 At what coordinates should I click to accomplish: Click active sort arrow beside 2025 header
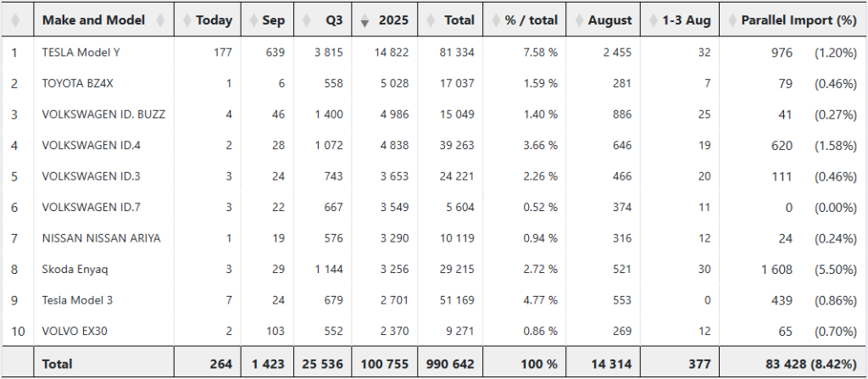(x=364, y=21)
